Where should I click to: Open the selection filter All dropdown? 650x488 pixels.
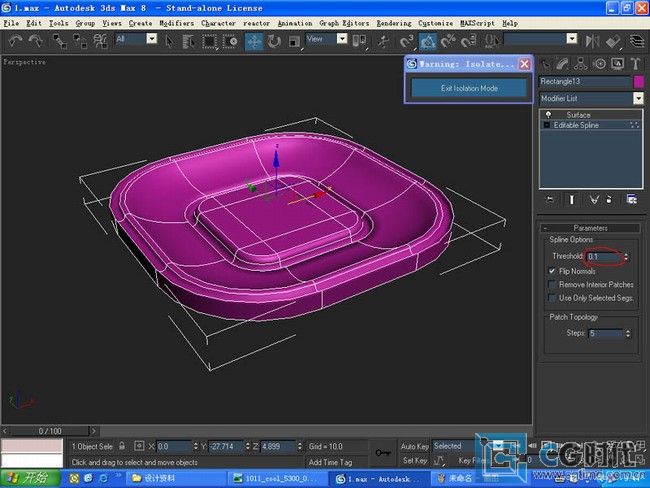(152, 39)
